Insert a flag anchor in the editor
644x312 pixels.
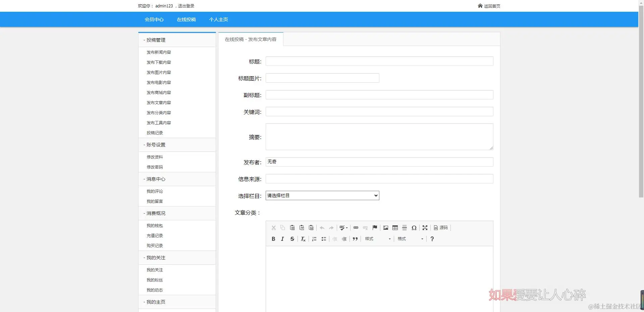pos(375,228)
